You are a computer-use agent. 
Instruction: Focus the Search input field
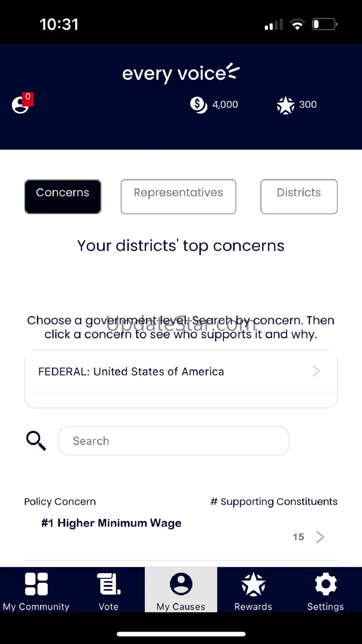click(174, 441)
